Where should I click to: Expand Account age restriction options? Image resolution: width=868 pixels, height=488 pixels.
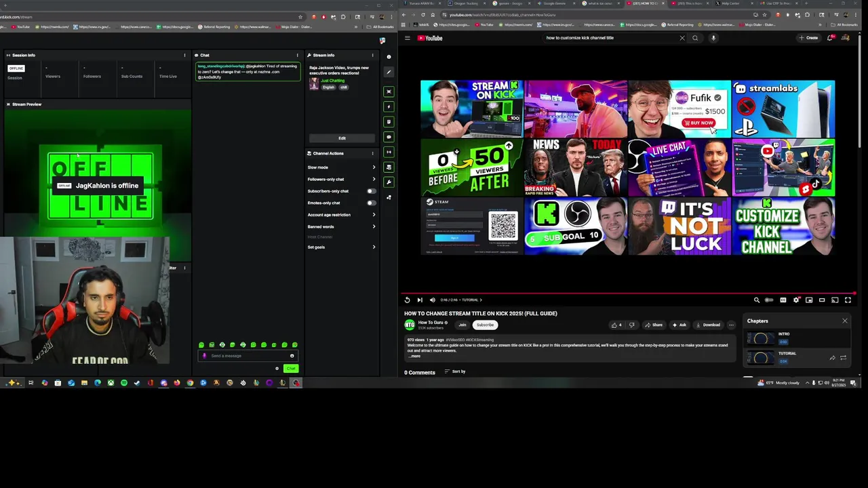click(x=374, y=215)
